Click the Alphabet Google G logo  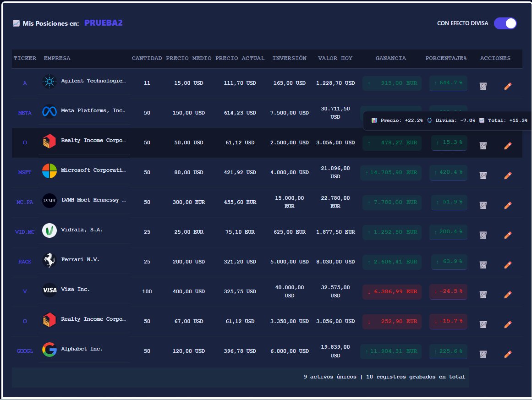coord(49,350)
